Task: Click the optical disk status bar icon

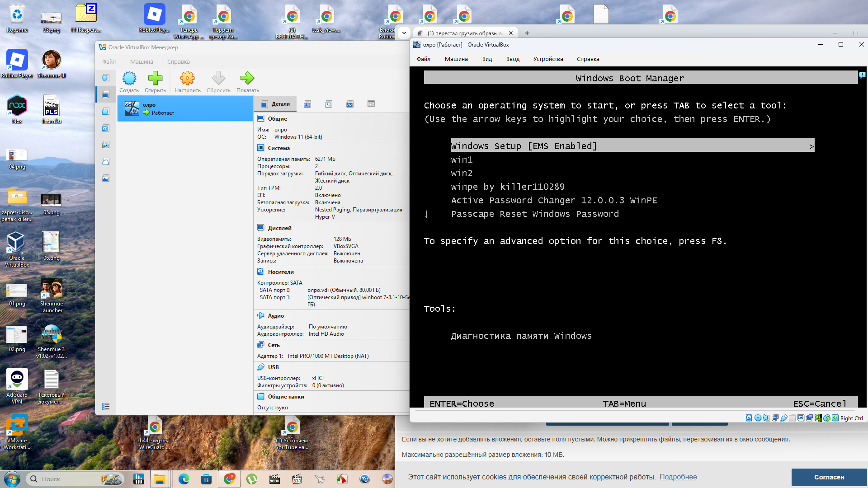Action: pos(758,418)
